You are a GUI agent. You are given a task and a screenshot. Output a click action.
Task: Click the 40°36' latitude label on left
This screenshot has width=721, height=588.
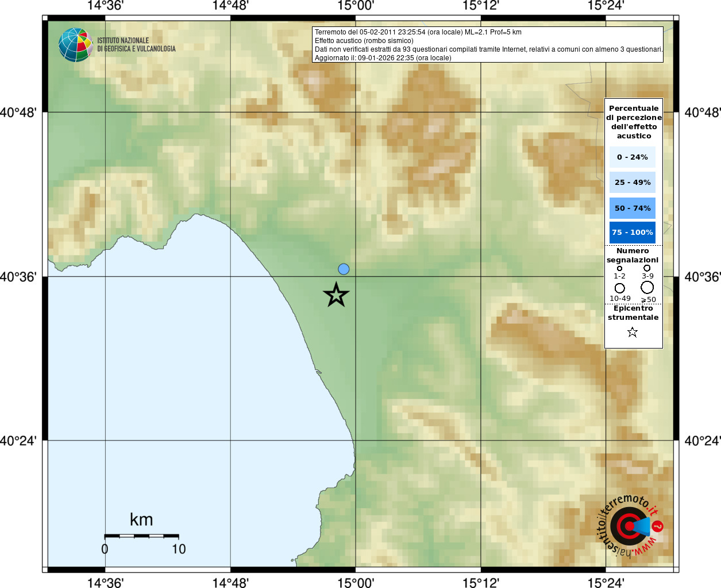[x=18, y=277]
